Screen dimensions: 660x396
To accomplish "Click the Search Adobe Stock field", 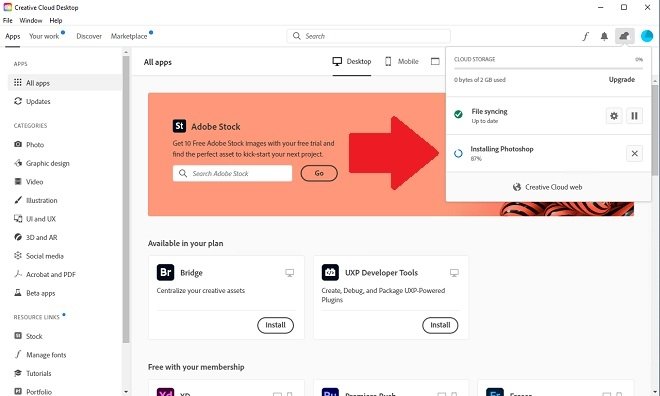I will coord(232,173).
